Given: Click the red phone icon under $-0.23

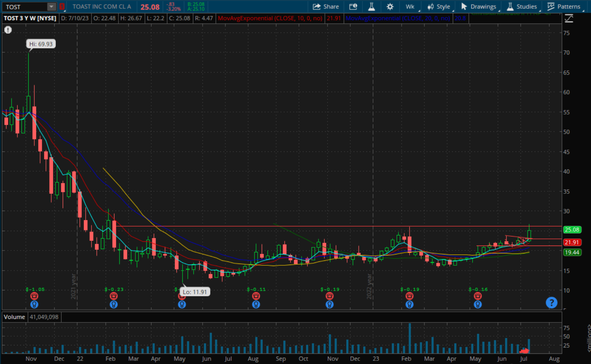Looking at the screenshot, I should pos(114,296).
